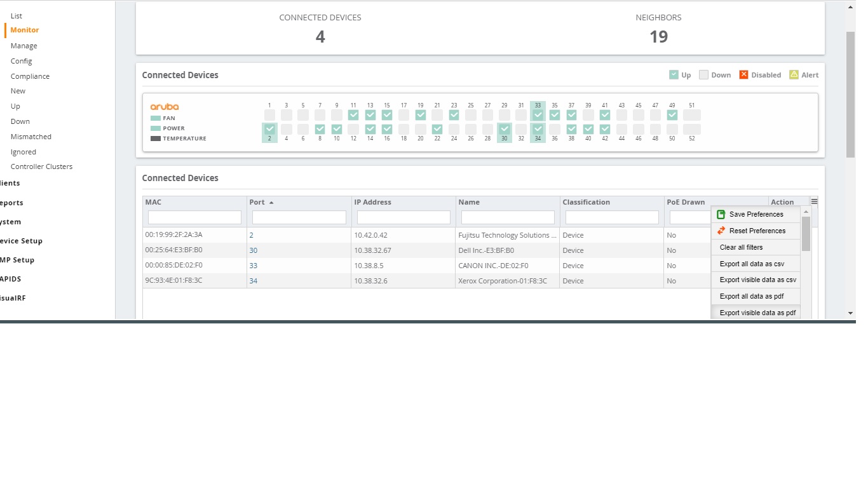Click the page vertical scrollbar thumb
Screen dimensions: 868x488
pyautogui.click(x=850, y=94)
